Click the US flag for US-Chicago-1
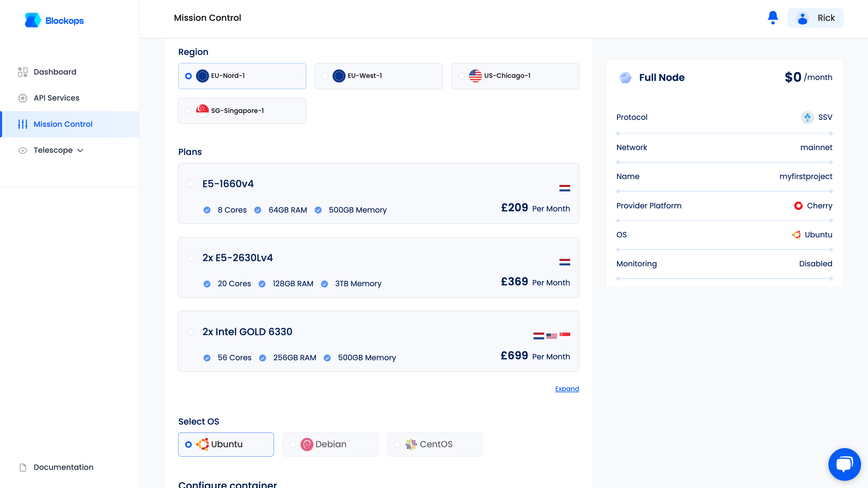This screenshot has height=488, width=868. tap(475, 76)
